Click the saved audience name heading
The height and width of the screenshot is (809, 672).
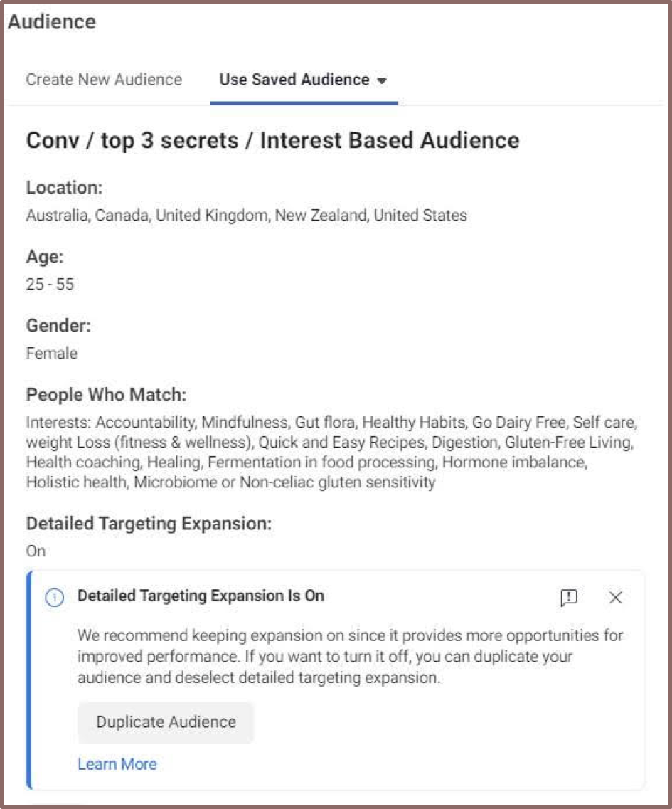(272, 140)
